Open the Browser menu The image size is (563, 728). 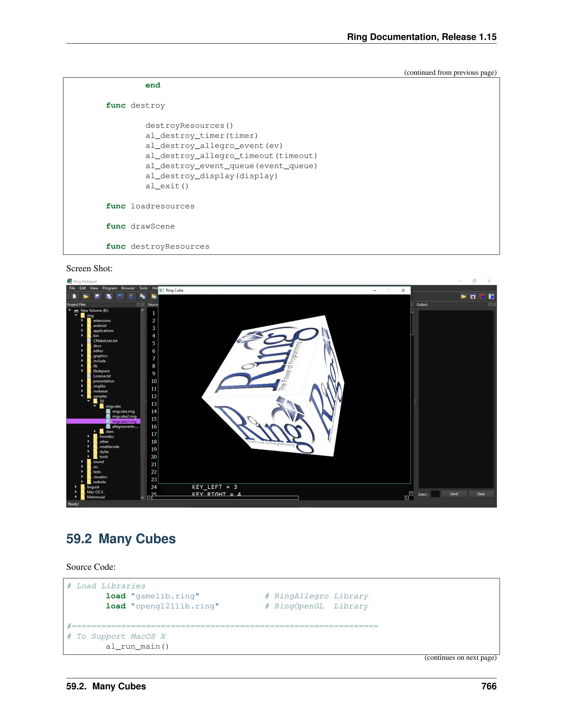(x=128, y=288)
